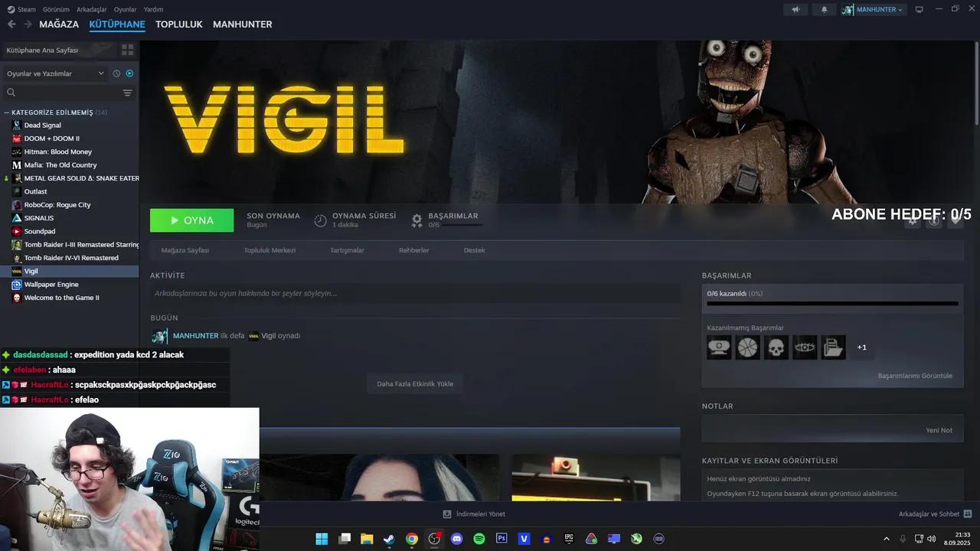Switch library to grid view icon
The image size is (980, 551).
(x=127, y=50)
